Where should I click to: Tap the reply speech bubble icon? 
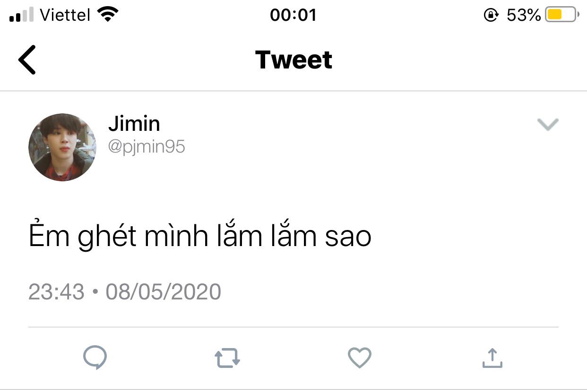[95, 358]
